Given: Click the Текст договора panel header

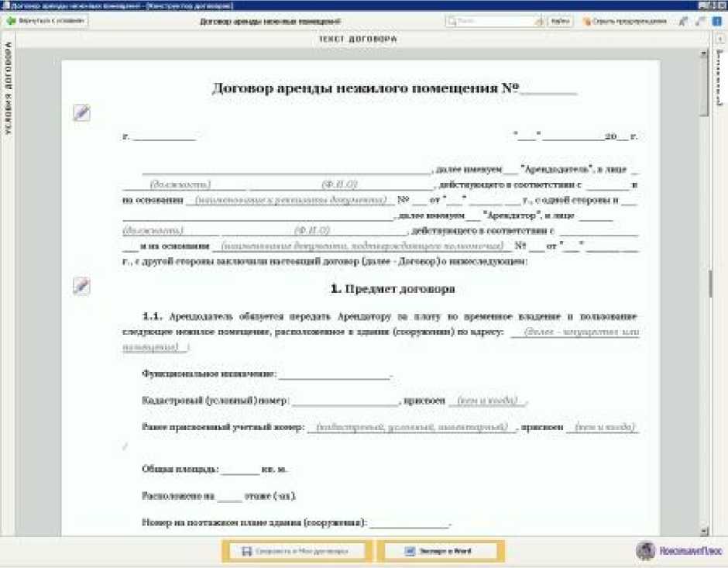Looking at the screenshot, I should tap(358, 39).
